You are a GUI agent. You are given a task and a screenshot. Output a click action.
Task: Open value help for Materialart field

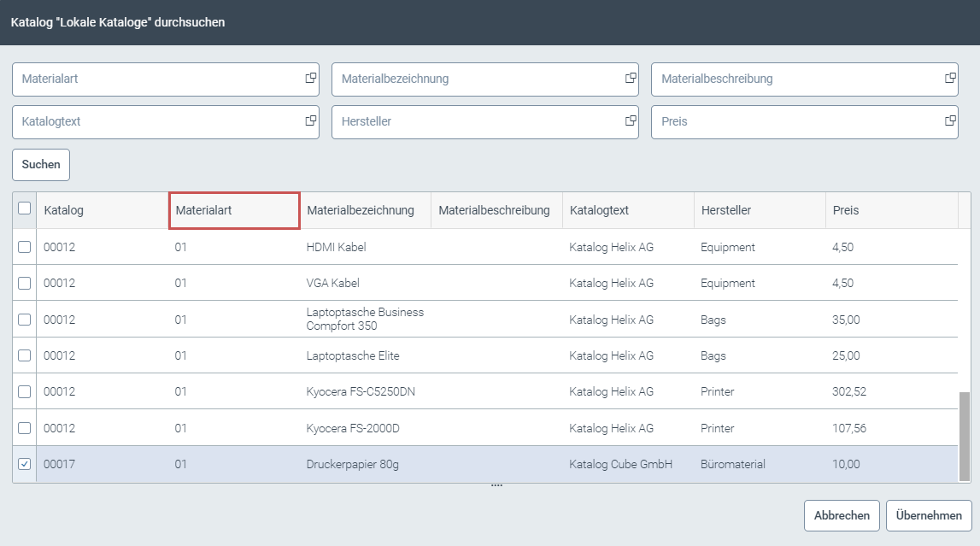coord(309,79)
